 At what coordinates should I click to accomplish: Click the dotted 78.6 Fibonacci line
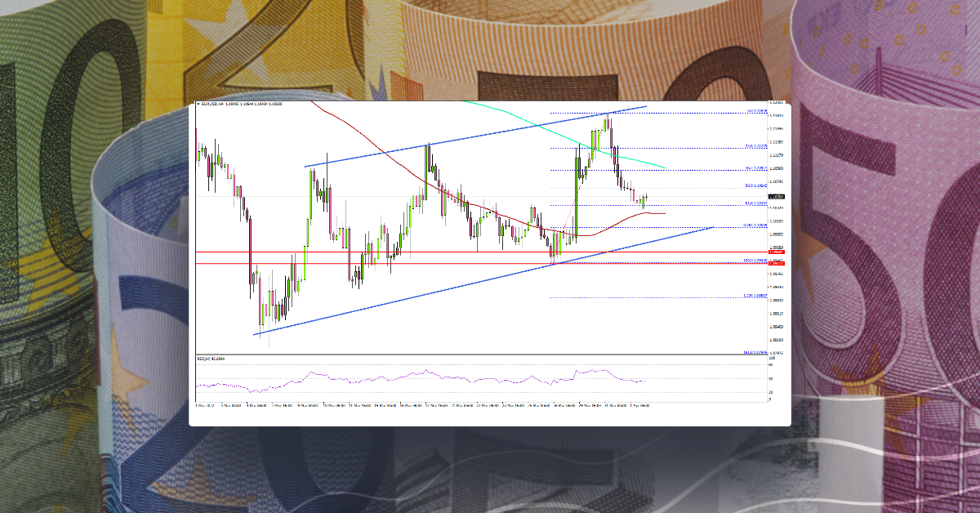[653, 225]
